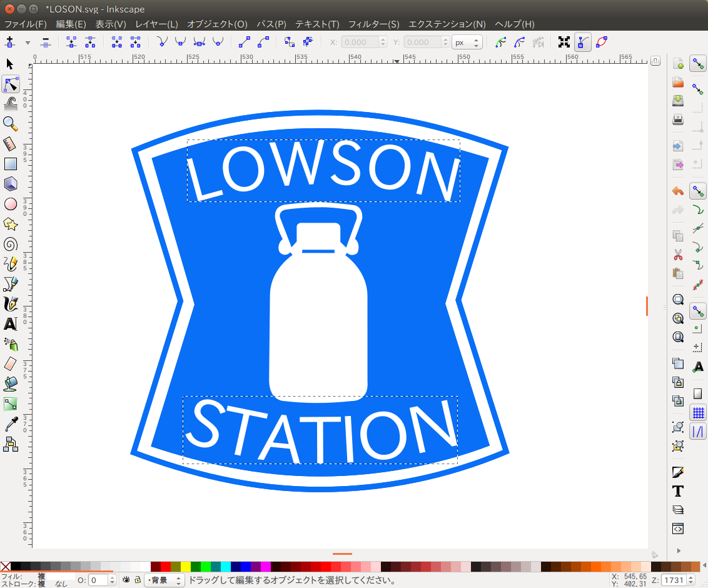Select the Text tool in toolbox
The image size is (708, 588).
[11, 324]
